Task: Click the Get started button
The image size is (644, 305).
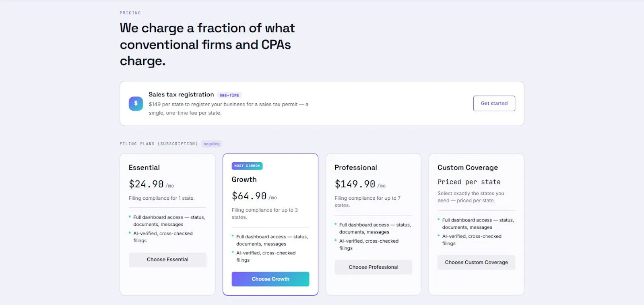Action: (494, 103)
